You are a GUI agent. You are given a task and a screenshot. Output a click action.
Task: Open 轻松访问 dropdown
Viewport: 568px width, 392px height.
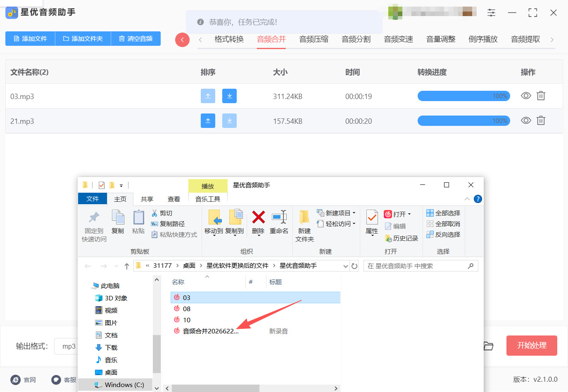(x=354, y=224)
